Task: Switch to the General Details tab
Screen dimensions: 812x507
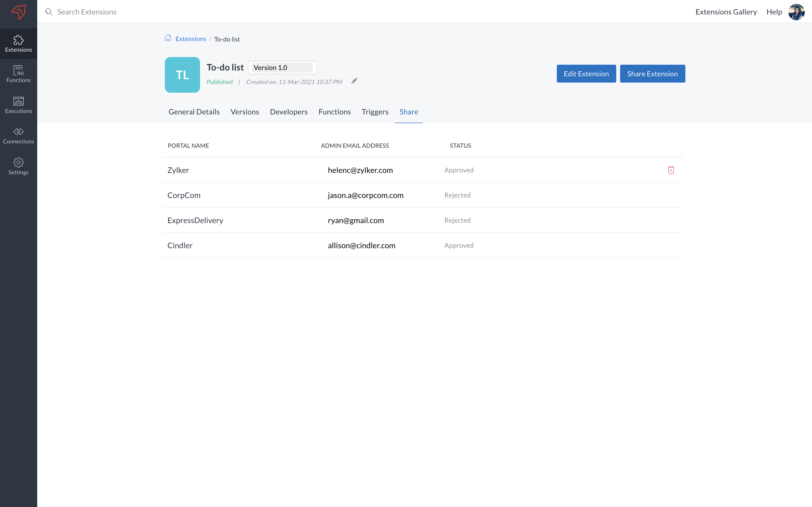Action: (x=194, y=112)
